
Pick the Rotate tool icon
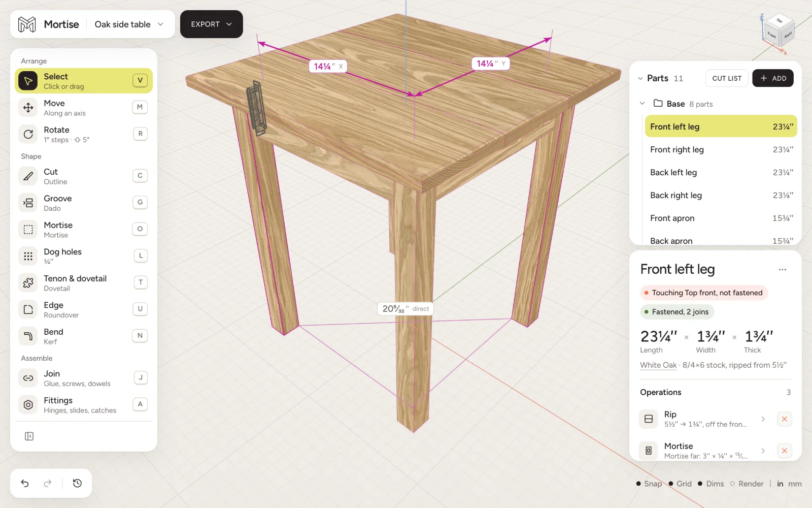coord(28,134)
